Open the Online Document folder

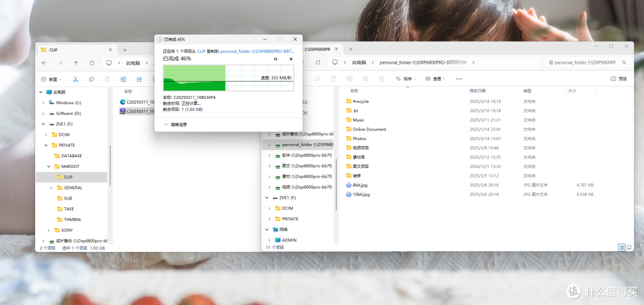(x=366, y=129)
